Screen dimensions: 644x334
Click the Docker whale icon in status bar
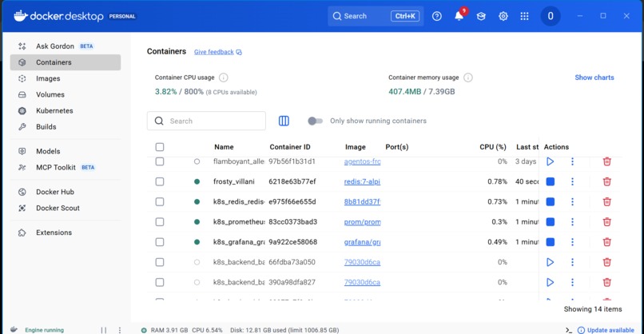pos(14,329)
